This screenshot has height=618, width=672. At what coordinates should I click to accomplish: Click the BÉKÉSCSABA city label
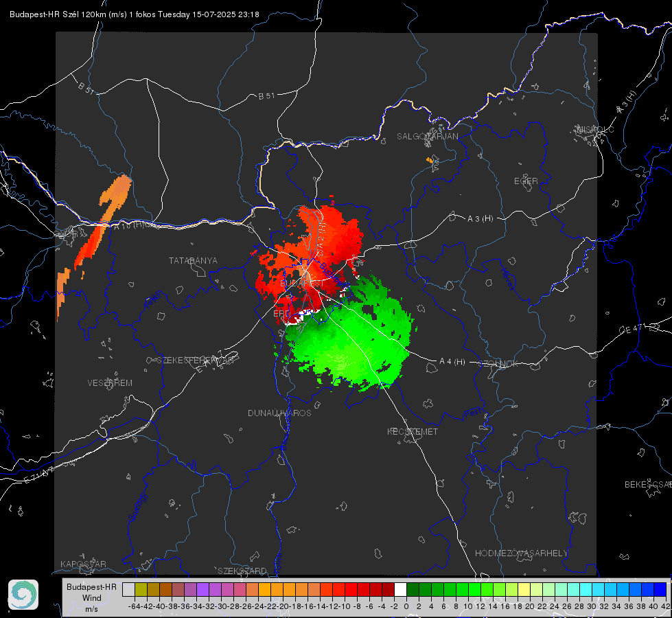point(648,484)
